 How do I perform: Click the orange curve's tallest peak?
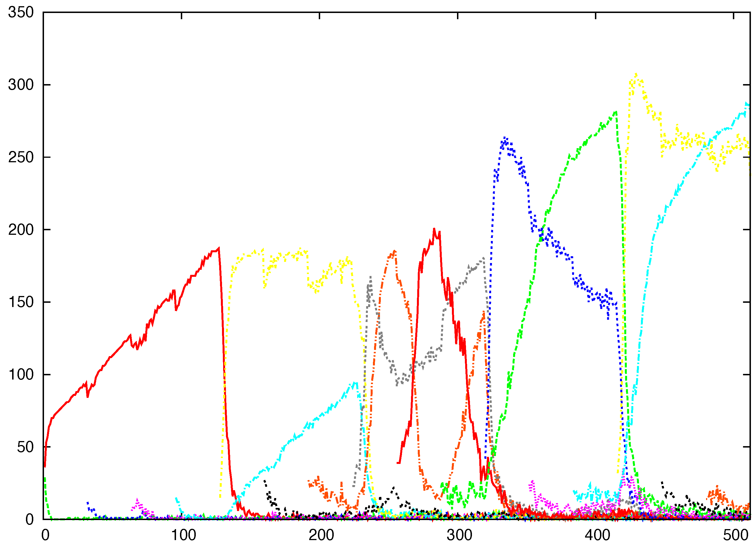395,251
